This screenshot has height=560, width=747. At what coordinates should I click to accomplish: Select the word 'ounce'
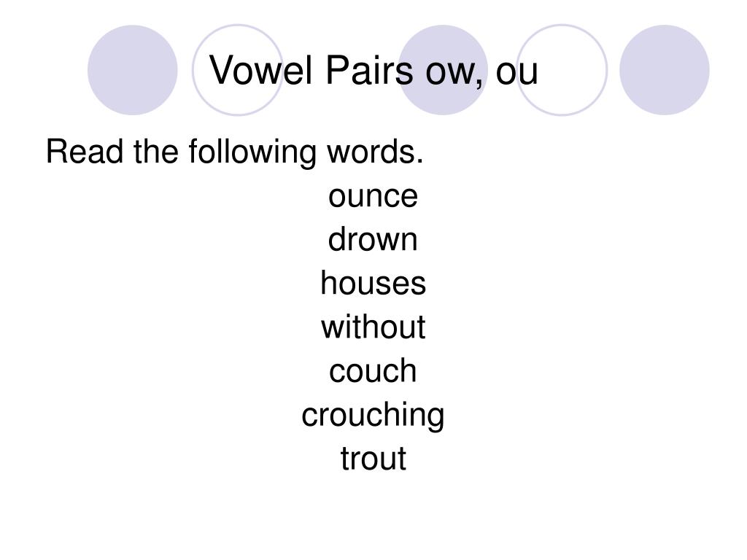(x=373, y=196)
